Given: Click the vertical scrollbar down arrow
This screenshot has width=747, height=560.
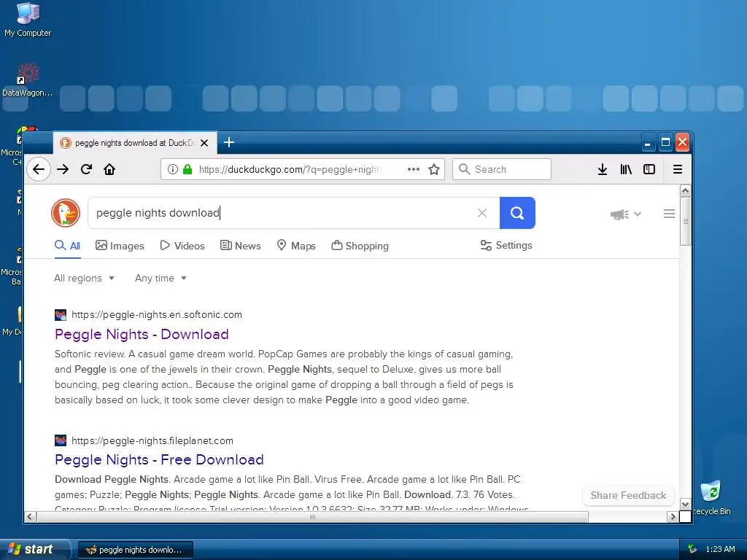Looking at the screenshot, I should tap(685, 505).
